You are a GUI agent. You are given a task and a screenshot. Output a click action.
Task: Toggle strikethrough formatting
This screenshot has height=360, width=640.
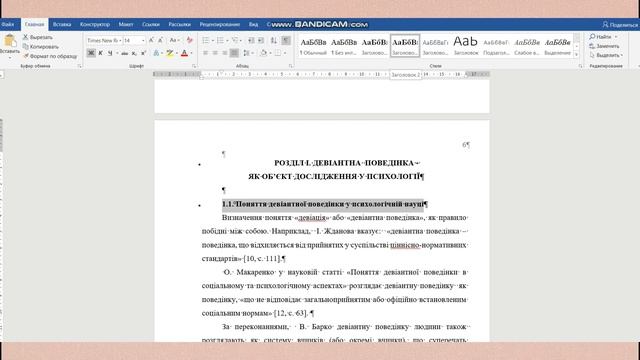125,53
